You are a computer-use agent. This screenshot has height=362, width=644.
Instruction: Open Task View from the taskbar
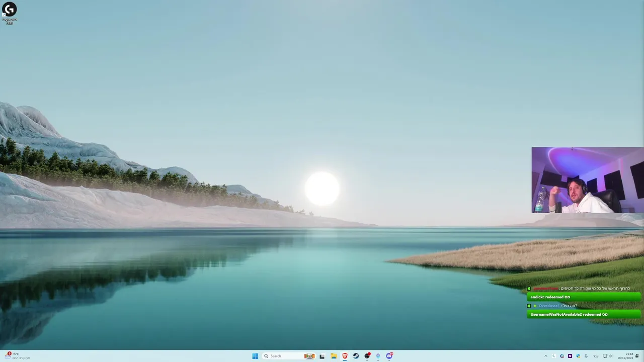point(322,356)
